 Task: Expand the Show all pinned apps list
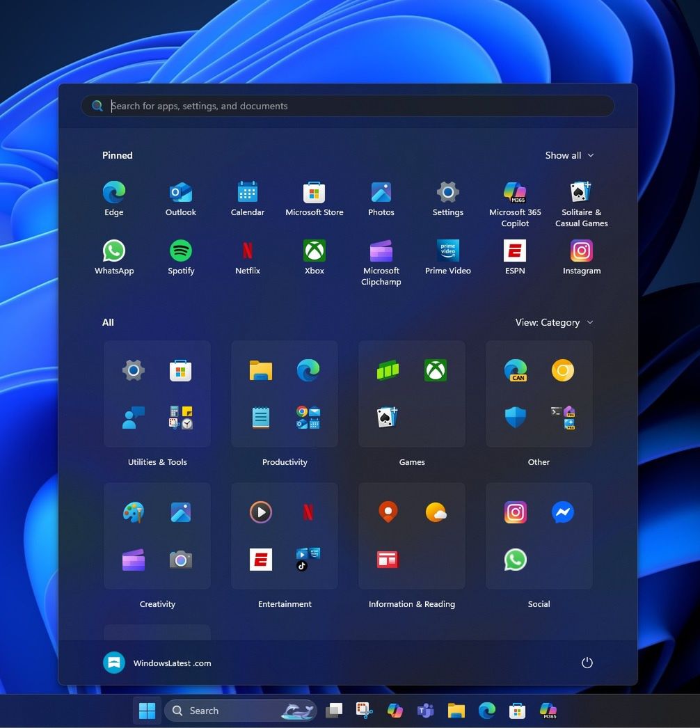click(569, 155)
